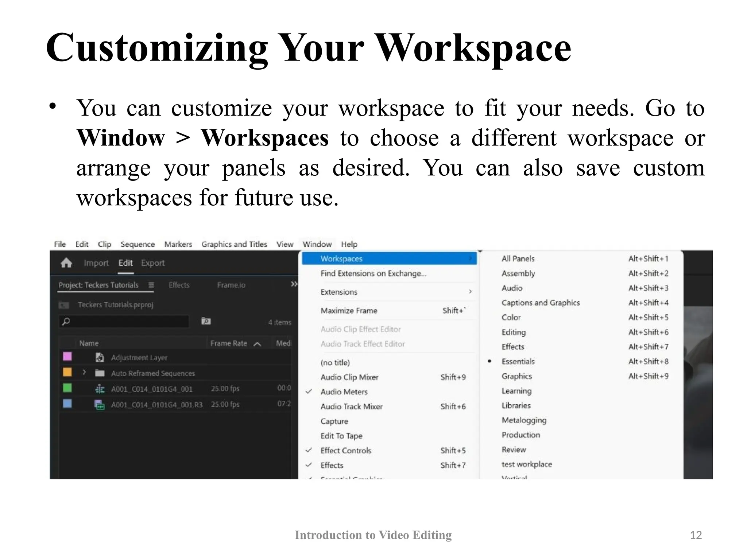This screenshot has height=560, width=747.
Task: Select A001_C014_0101G4_001.R3 clip icon
Action: 100,405
